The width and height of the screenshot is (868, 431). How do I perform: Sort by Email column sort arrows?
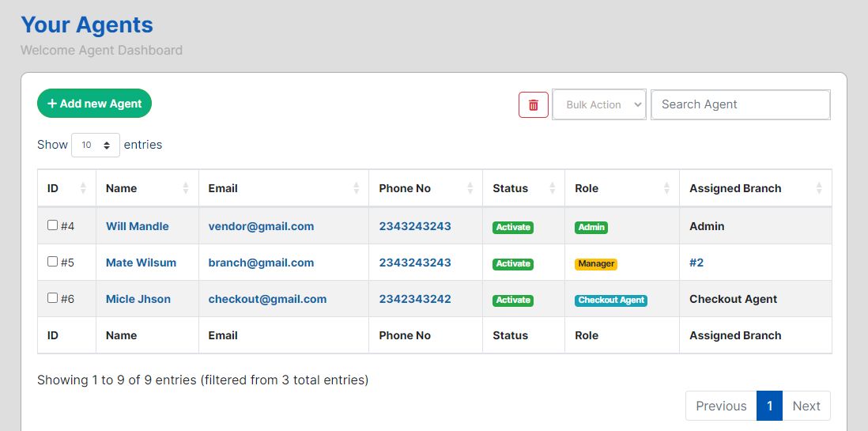click(x=356, y=188)
